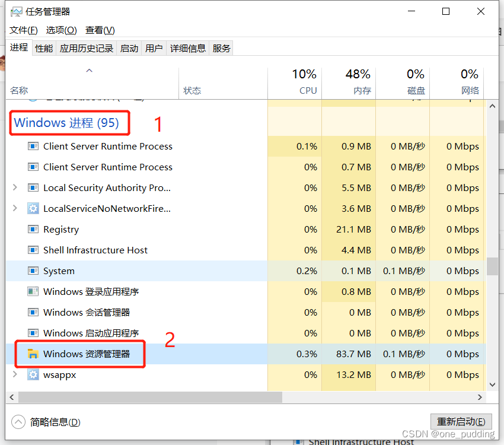Click the horizontal scrollbar right arrow
504x445 pixels.
[480, 397]
